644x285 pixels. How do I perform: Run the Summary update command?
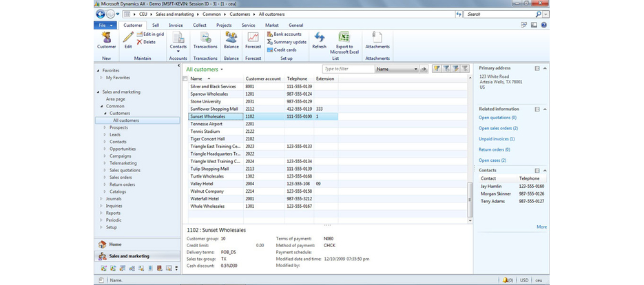(x=287, y=42)
